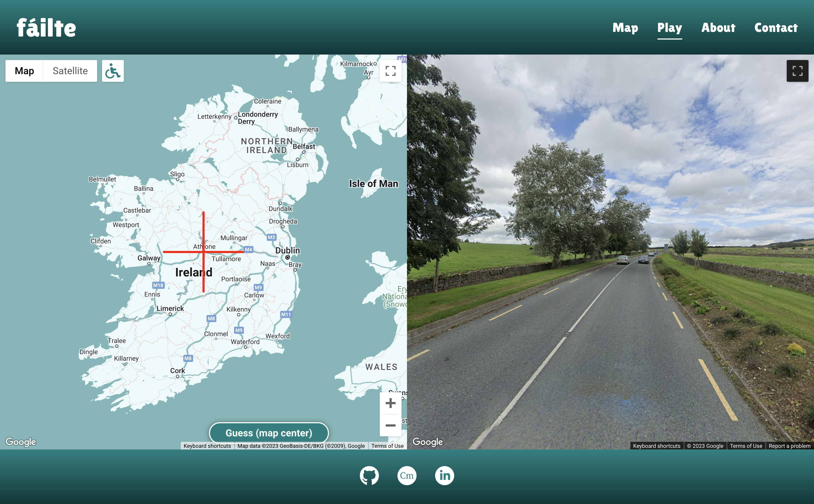Switch map view to Satellite
Image resolution: width=814 pixels, height=504 pixels.
(70, 71)
